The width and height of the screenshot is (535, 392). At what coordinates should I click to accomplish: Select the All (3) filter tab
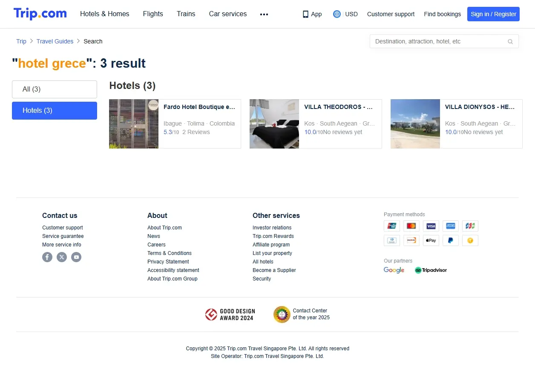coord(55,89)
